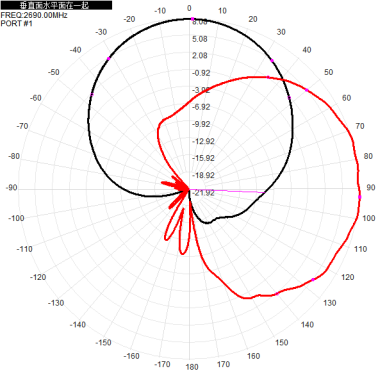Click the positive 20 degree angle label
The width and height of the screenshot is (378, 378).
pos(253,19)
